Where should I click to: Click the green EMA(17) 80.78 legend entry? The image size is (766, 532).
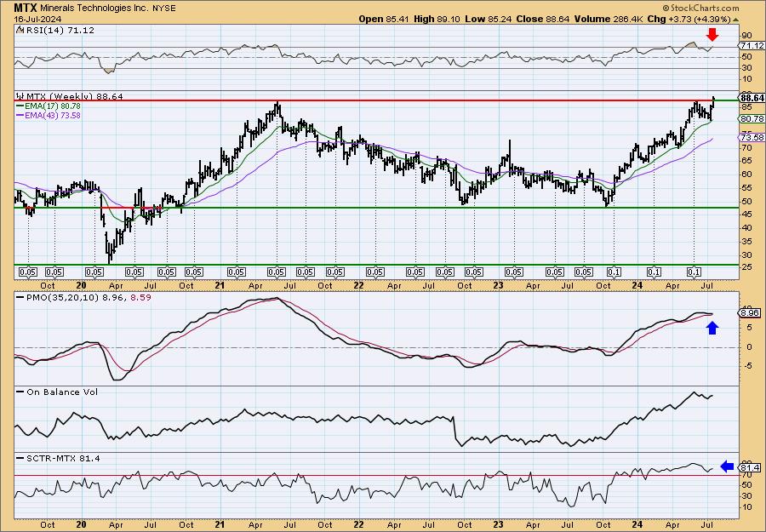pos(49,106)
